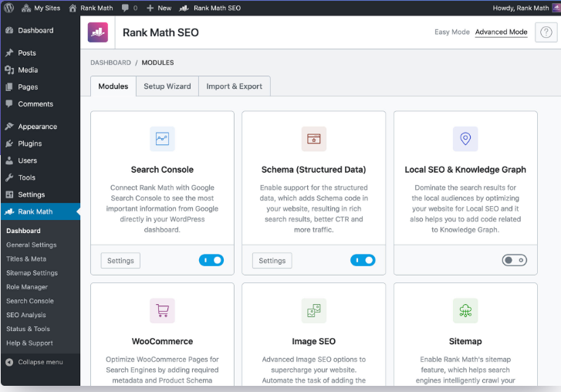This screenshot has height=392, width=561.
Task: Click the Media icon in sidebar
Action: (10, 70)
